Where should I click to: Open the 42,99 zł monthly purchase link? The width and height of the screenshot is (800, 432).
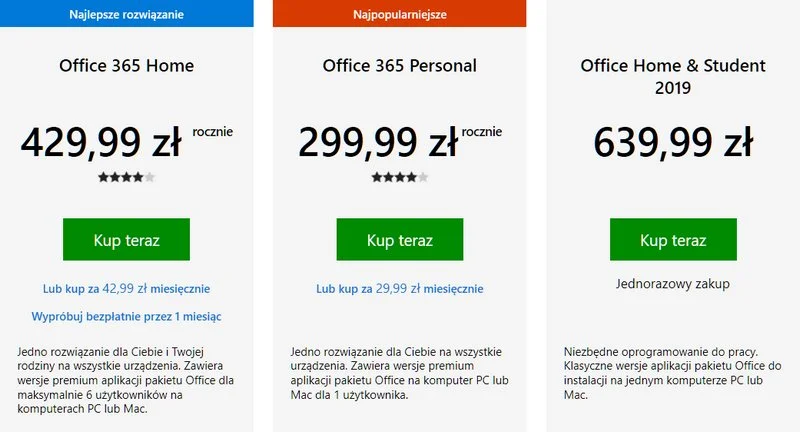click(126, 288)
